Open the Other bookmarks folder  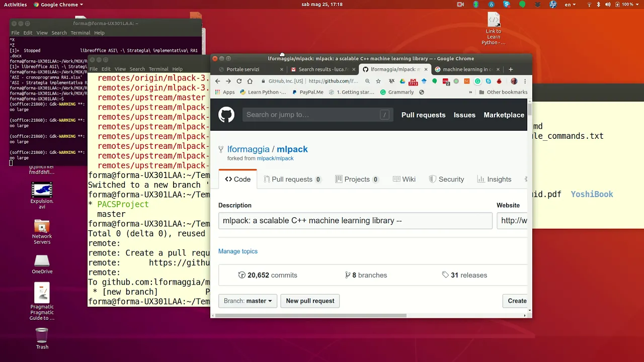click(x=503, y=92)
